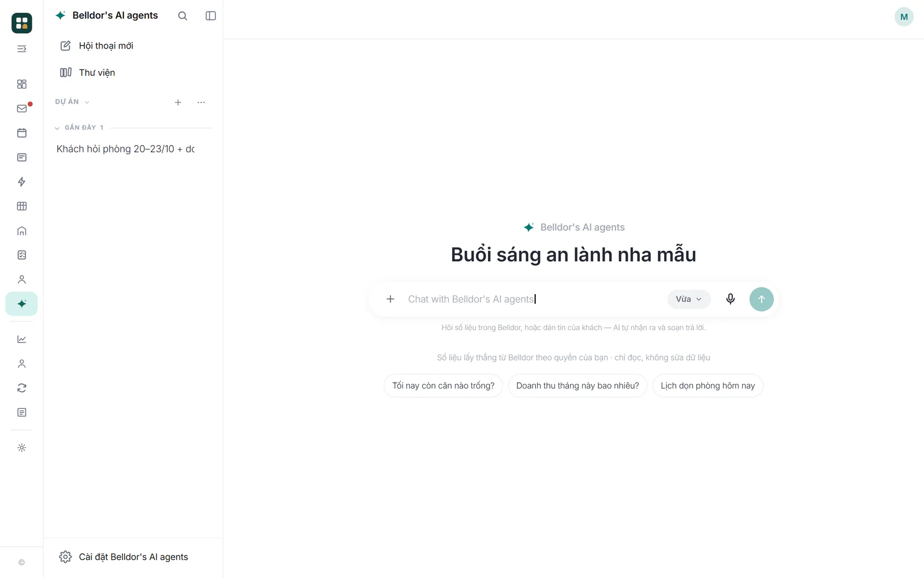Toggle the sidebar panel icon
924x578 pixels.
[211, 16]
